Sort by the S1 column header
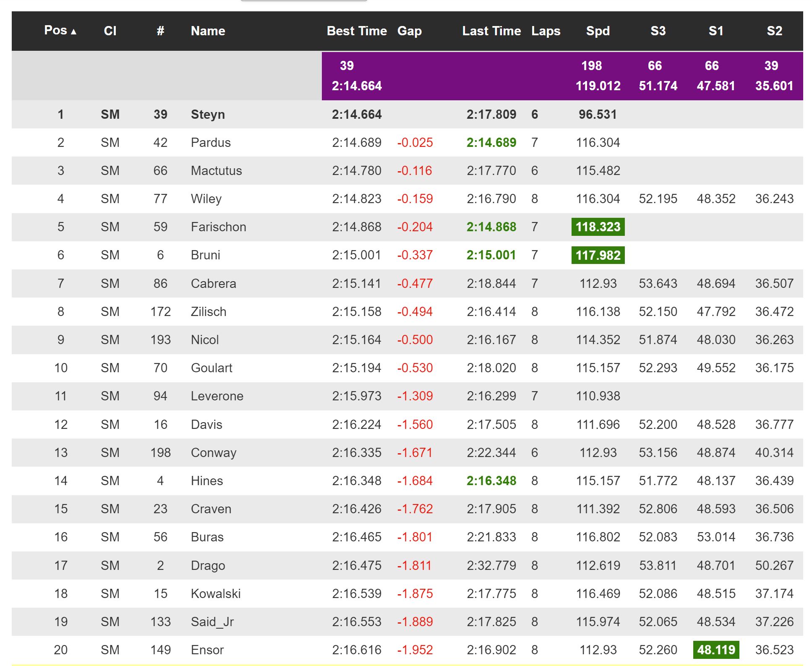The image size is (812, 666). [x=716, y=31]
